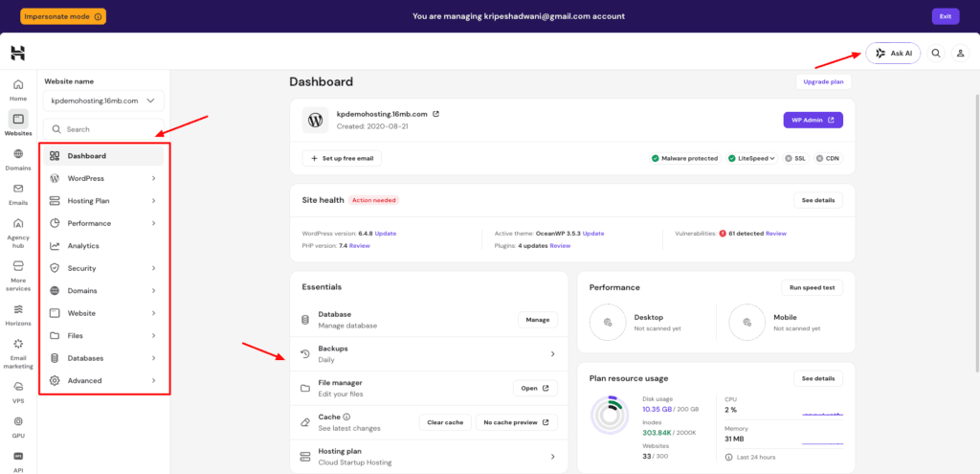
Task: Open the user profile icon
Action: (960, 54)
